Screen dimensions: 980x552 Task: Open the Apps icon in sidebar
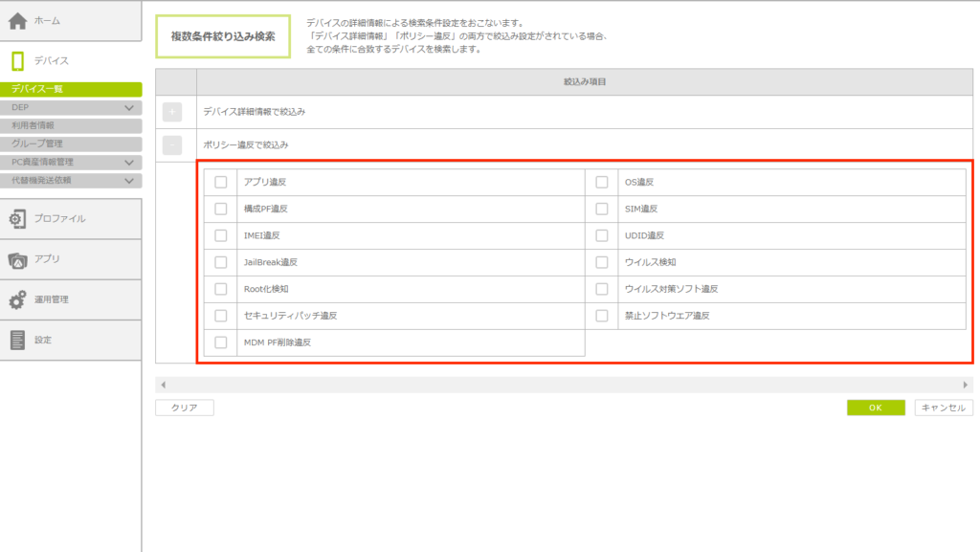pos(17,259)
